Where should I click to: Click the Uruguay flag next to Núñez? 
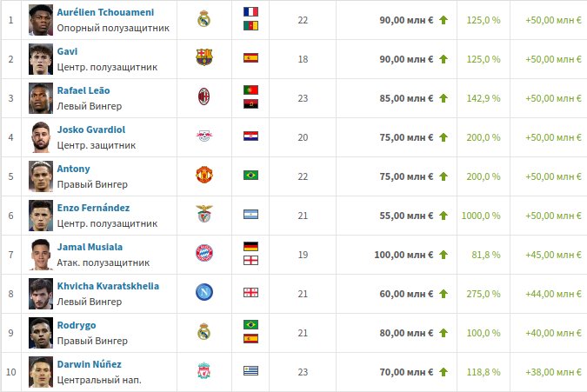[250, 370]
